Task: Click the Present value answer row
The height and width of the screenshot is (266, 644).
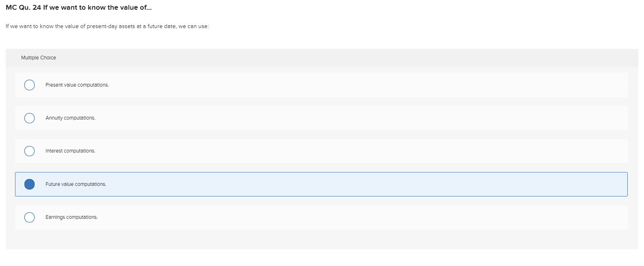Action: click(x=285, y=85)
